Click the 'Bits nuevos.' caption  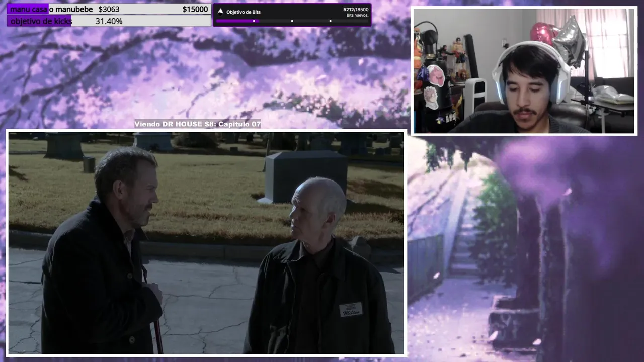point(358,15)
